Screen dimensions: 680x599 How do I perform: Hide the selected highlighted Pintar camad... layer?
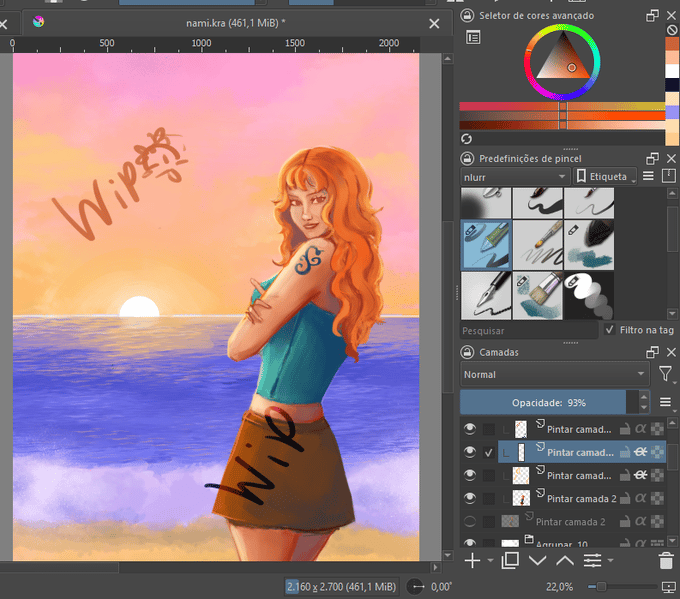coord(470,452)
